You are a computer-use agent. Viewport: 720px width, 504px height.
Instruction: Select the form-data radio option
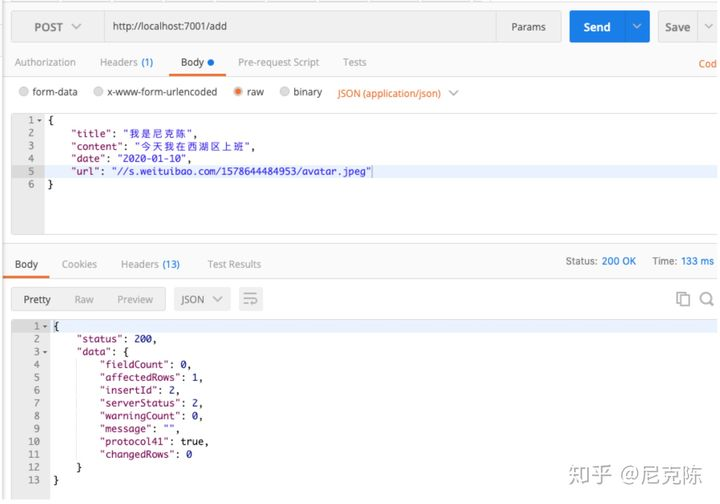(23, 92)
